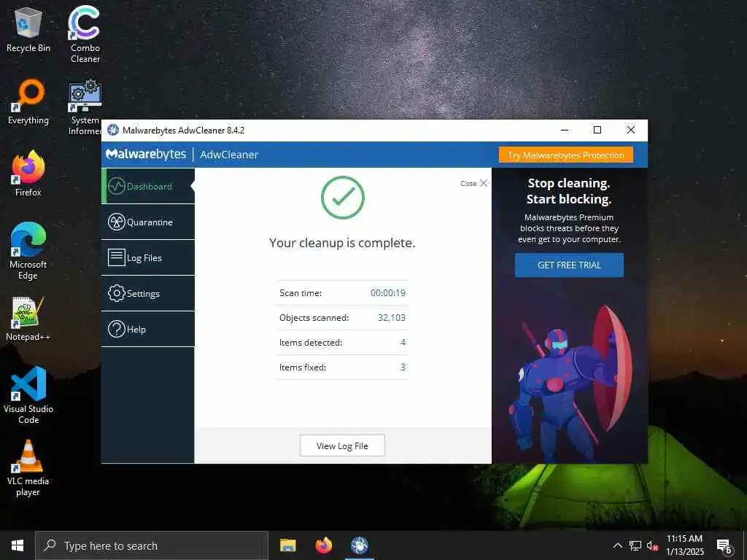Click the muted volume tray icon

pyautogui.click(x=652, y=545)
